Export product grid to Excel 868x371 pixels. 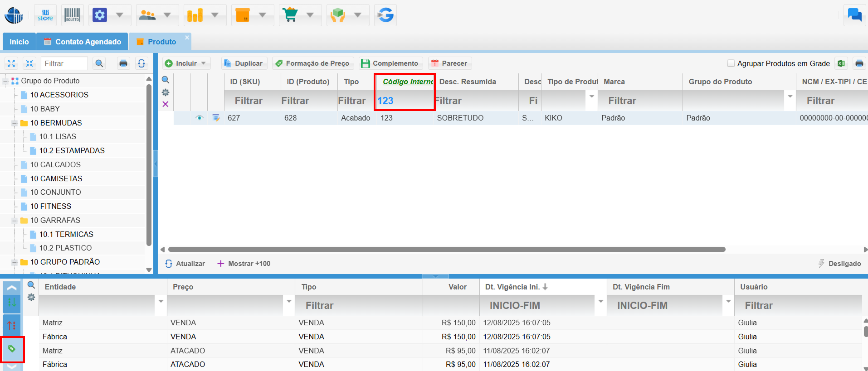[841, 63]
